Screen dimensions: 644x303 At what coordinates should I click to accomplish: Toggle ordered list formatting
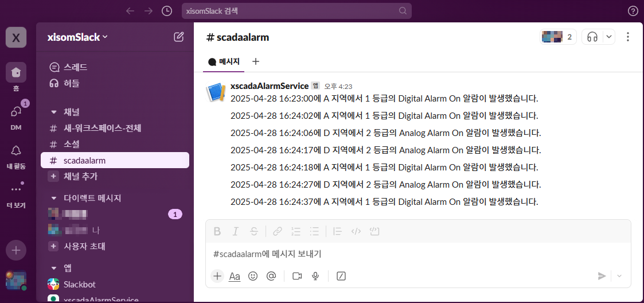296,231
